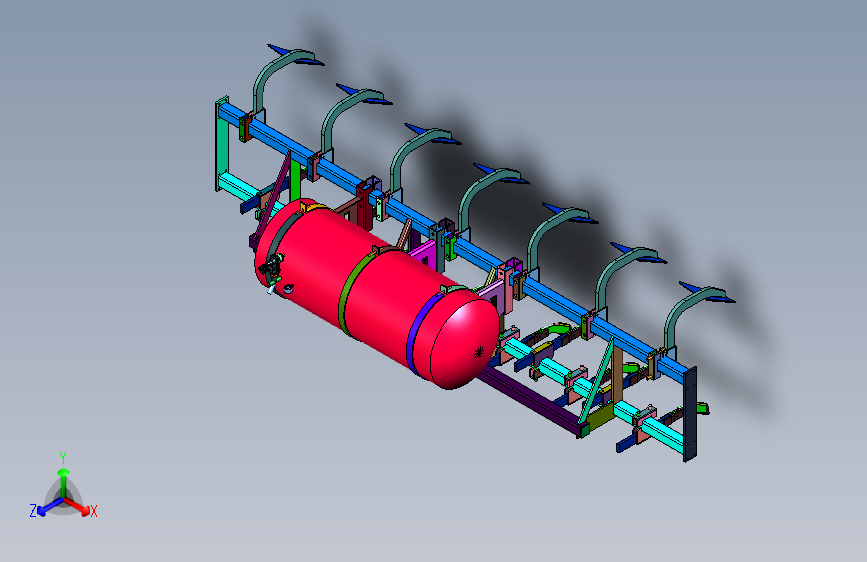Pick the green vertical end plate of the frame
Image resolution: width=867 pixels, height=562 pixels.
(222, 144)
